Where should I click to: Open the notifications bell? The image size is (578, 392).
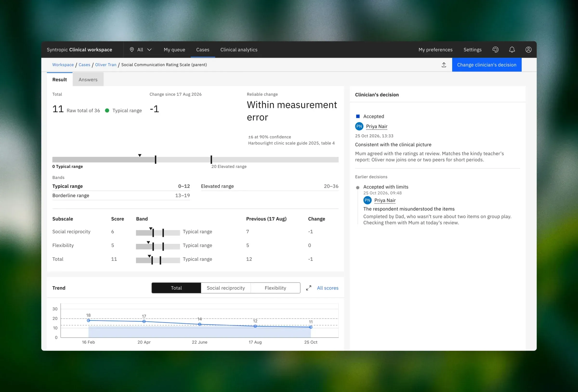[512, 50]
